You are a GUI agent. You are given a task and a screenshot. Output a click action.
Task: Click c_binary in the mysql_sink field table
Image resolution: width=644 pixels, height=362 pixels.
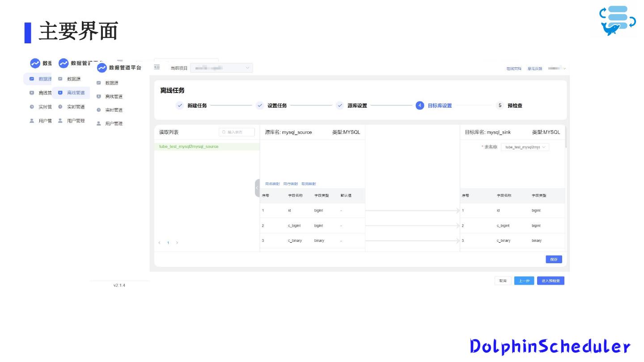point(504,240)
